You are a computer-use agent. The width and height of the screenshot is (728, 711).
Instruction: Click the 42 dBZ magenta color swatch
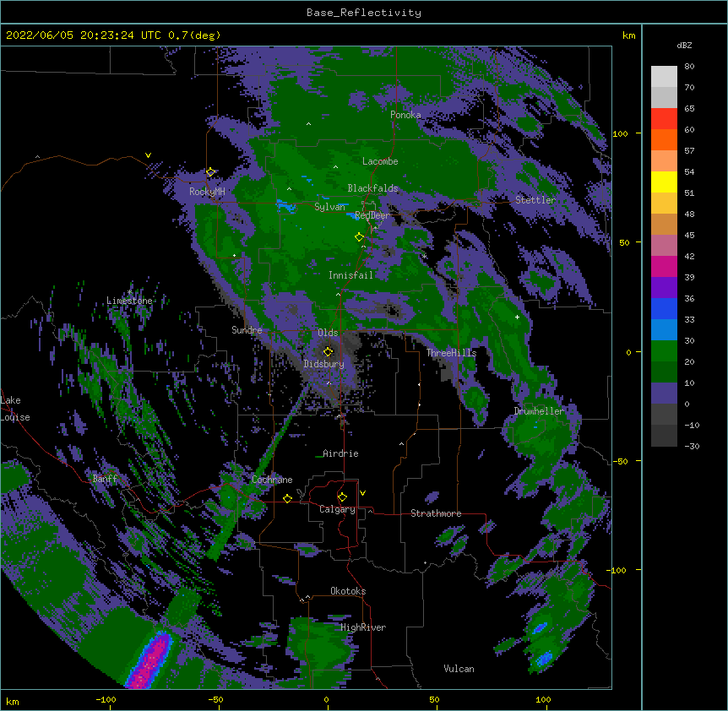pos(664,266)
